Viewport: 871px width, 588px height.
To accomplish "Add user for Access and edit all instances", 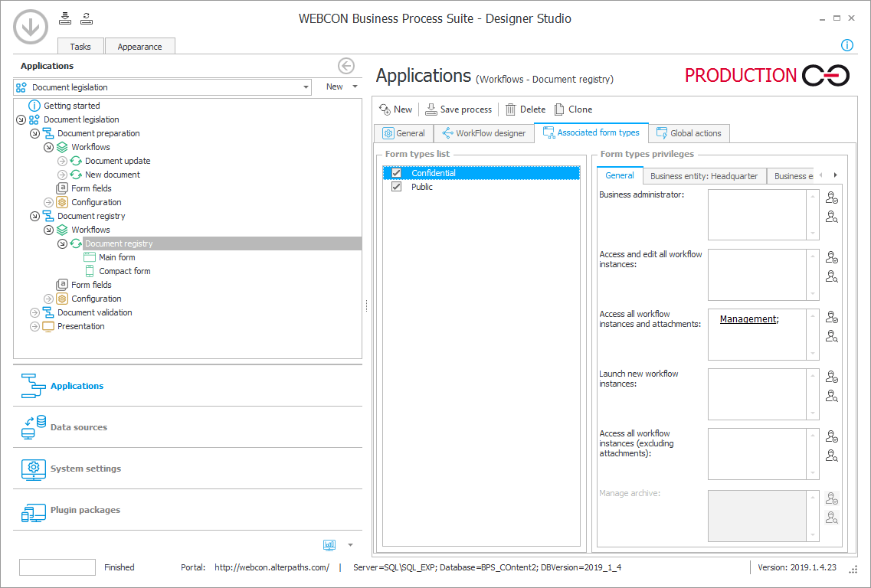I will pos(832,257).
